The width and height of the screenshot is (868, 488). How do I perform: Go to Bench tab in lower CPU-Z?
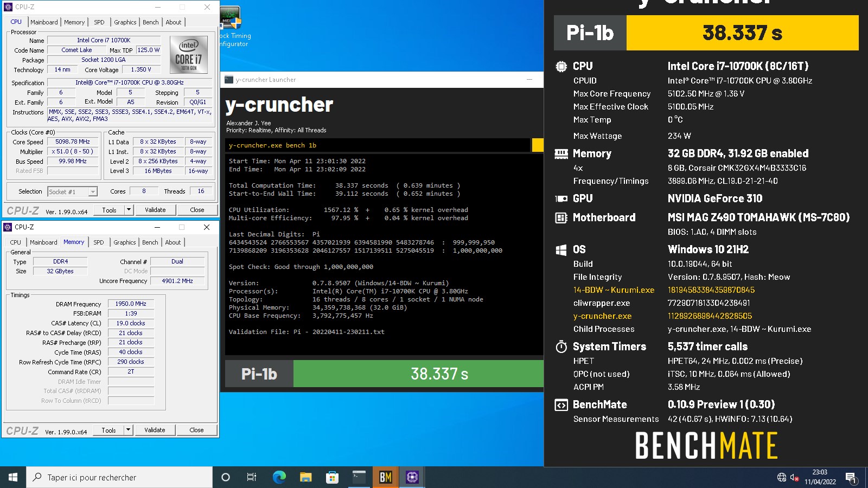[x=150, y=242]
